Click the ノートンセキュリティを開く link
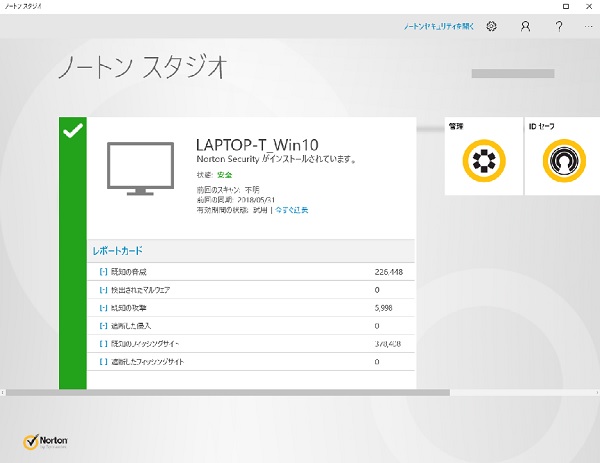The width and height of the screenshot is (600, 463). pos(439,26)
